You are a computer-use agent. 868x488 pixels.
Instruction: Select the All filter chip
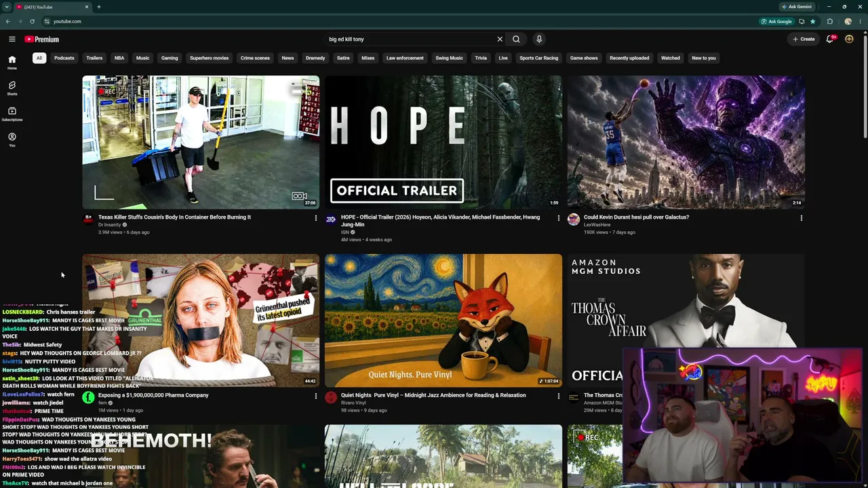click(39, 58)
